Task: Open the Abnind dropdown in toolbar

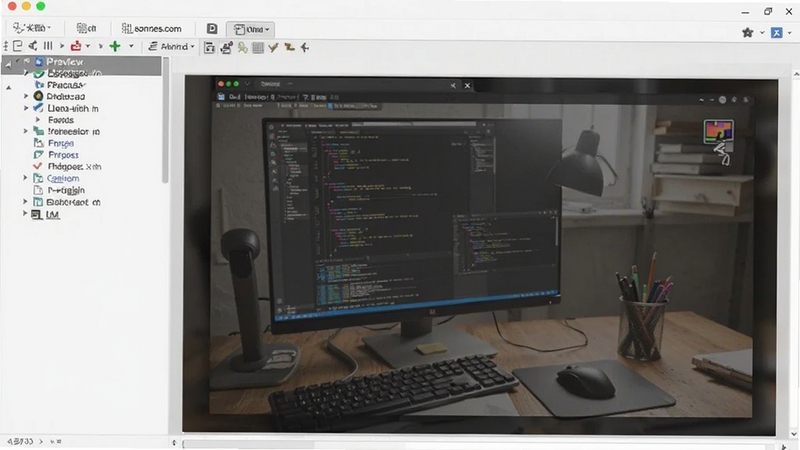Action: coord(171,46)
